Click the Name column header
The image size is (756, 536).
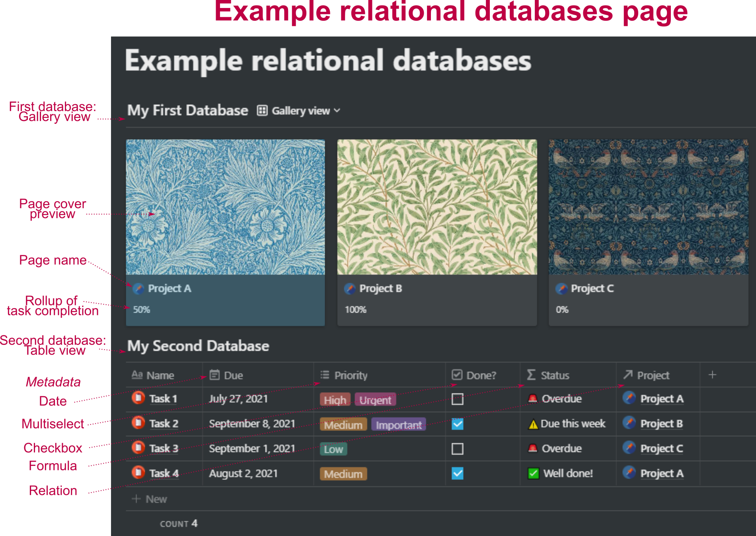tap(164, 375)
